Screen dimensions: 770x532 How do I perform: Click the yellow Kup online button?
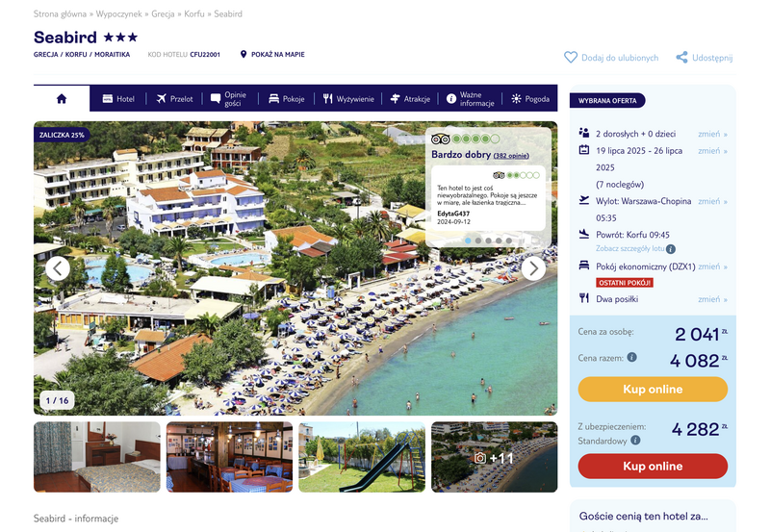pyautogui.click(x=653, y=390)
